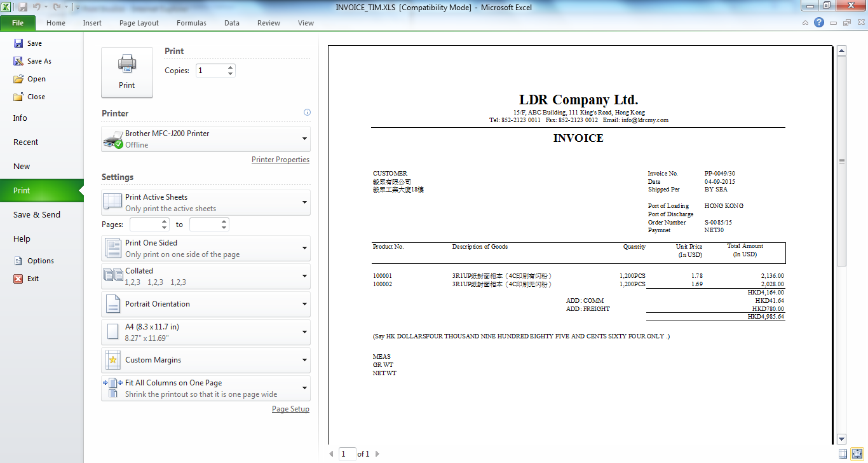The height and width of the screenshot is (463, 868).
Task: Click the preview scrollbar down arrow
Action: tap(842, 439)
